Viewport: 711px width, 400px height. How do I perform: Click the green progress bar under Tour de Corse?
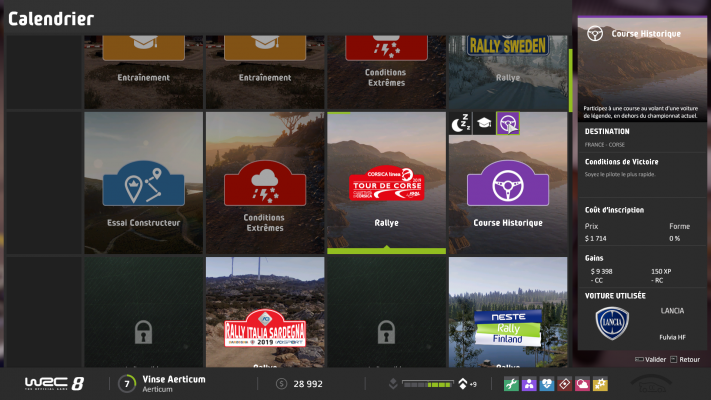[x=386, y=251]
